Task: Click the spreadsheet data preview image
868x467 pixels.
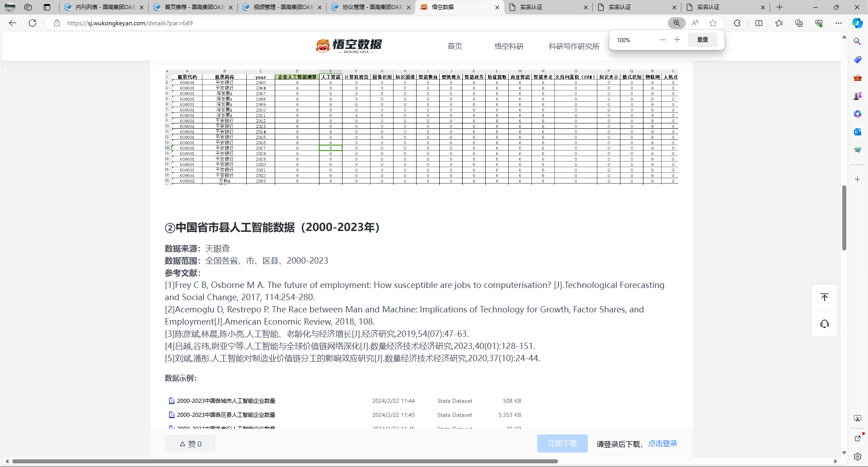Action: pos(421,127)
